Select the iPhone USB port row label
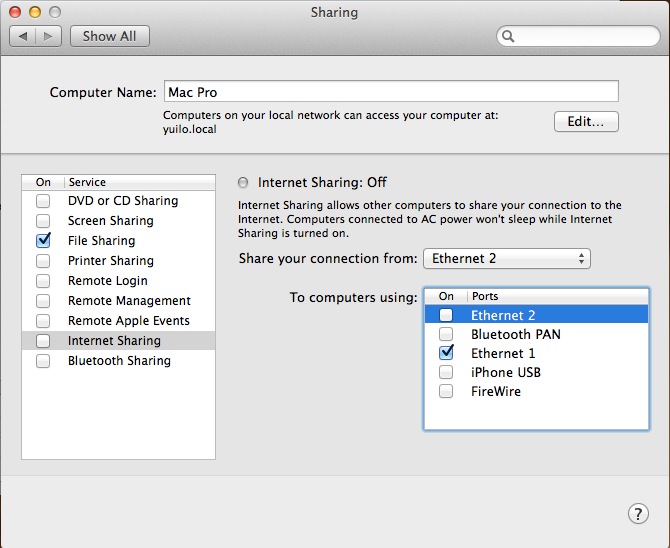Image resolution: width=670 pixels, height=548 pixels. coord(506,372)
